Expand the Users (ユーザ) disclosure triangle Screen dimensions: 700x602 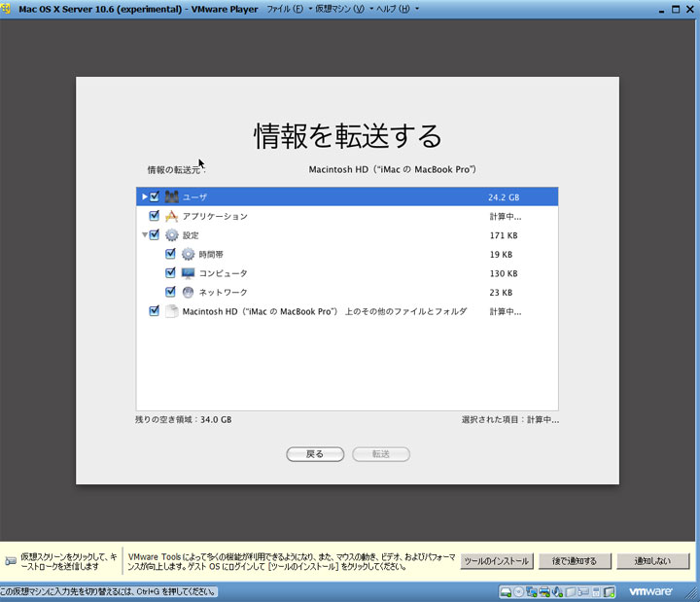[x=145, y=197]
